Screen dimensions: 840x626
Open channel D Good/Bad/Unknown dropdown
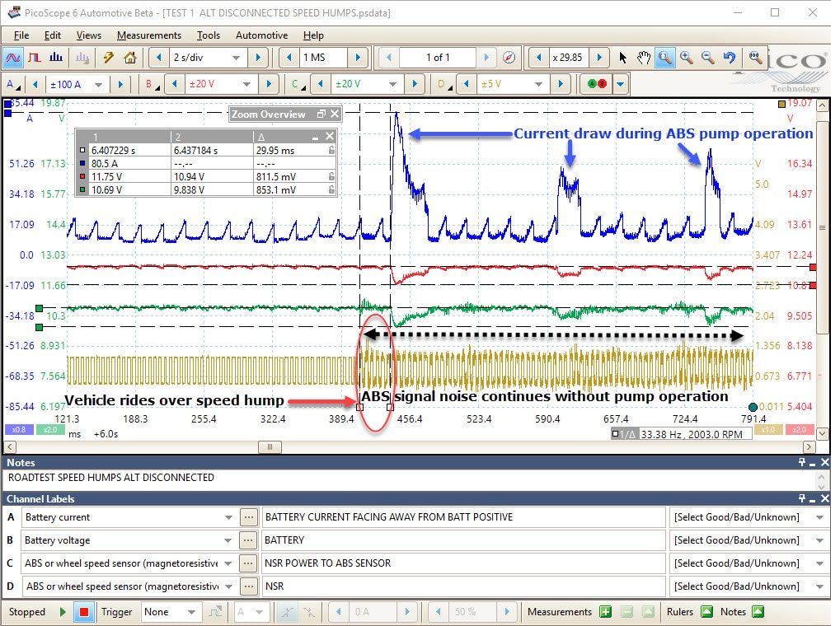click(x=819, y=586)
